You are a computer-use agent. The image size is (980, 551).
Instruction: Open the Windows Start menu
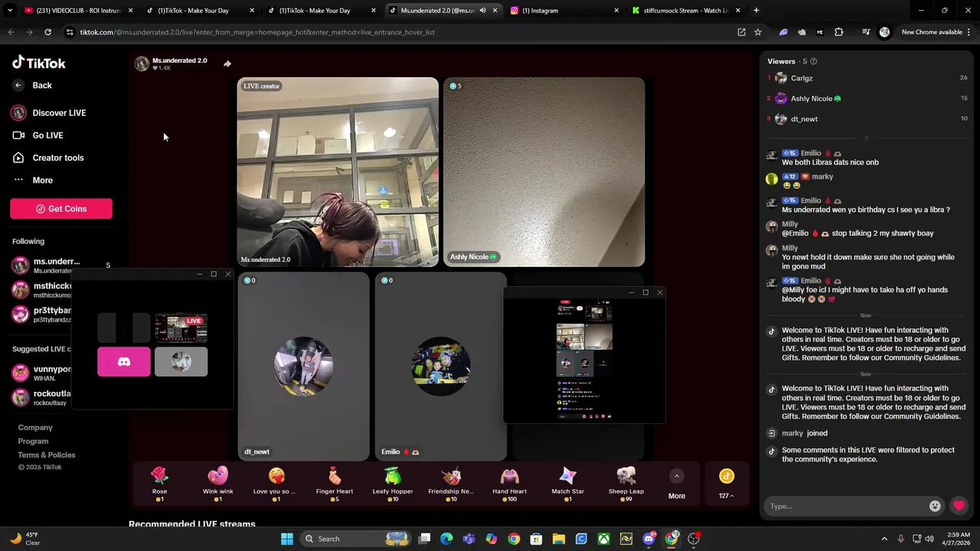coord(287,539)
